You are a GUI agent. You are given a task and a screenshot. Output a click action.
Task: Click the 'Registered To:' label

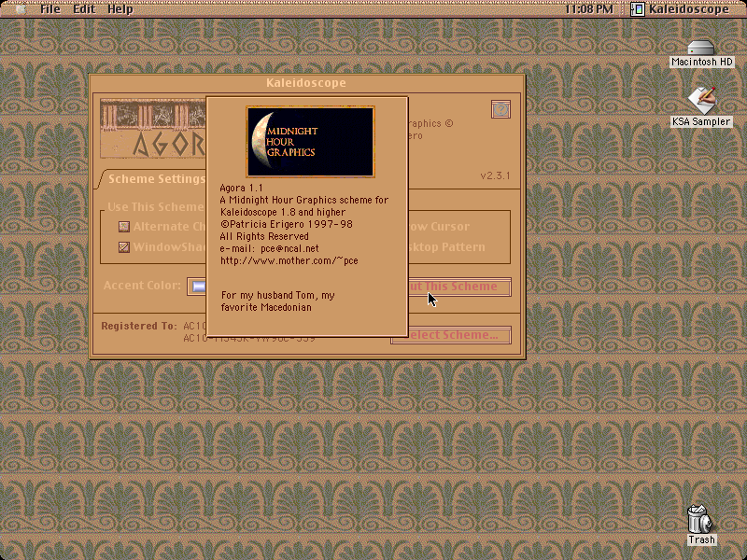point(138,326)
